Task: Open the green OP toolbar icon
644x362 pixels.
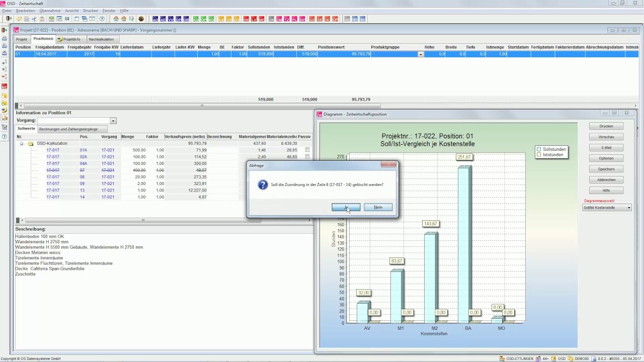Action: (x=204, y=19)
